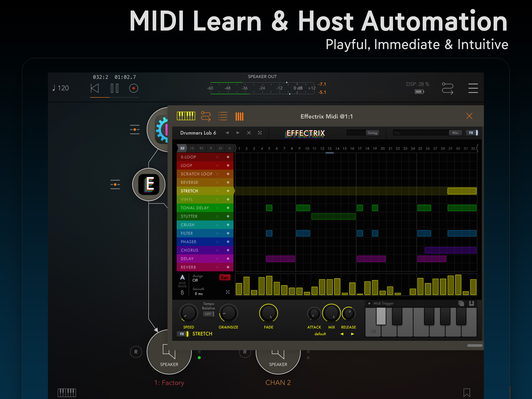Select the 16 step resolution tab
The width and height of the screenshot is (532, 399).
[192, 148]
